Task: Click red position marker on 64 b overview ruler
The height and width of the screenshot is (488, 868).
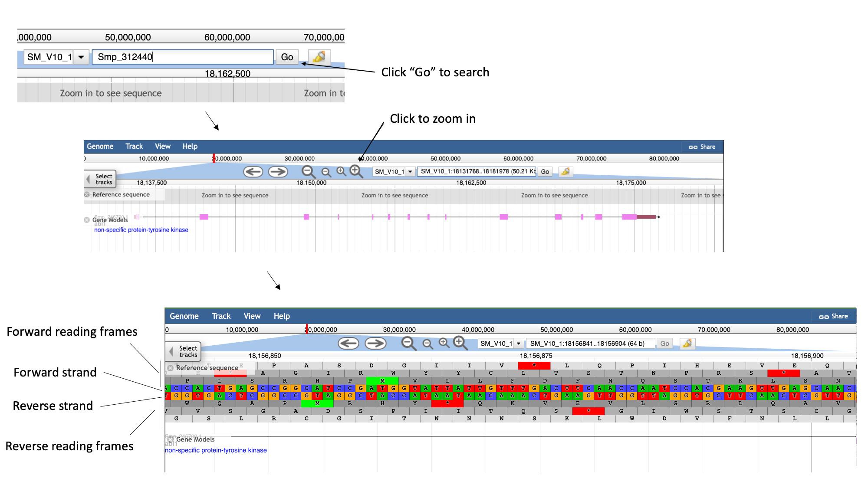Action: click(x=306, y=329)
